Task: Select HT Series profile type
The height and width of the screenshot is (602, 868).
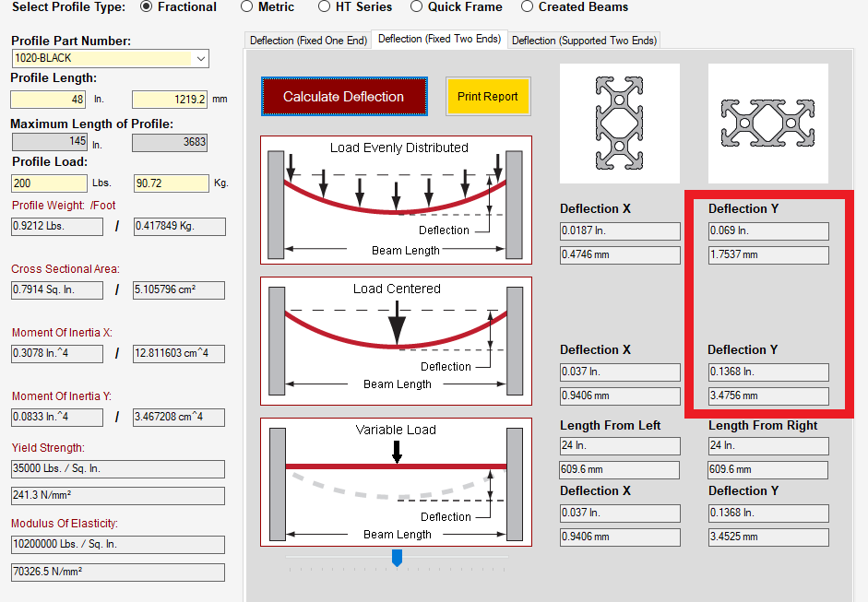Action: [325, 6]
